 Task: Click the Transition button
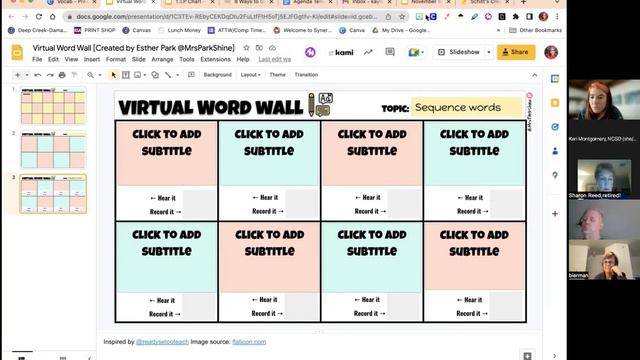(306, 75)
